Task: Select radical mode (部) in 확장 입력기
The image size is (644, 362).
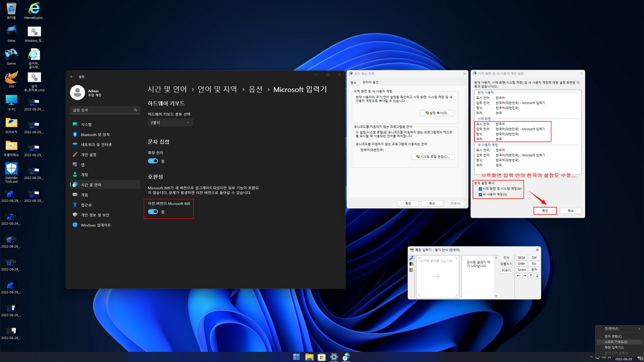Action: [411, 270]
